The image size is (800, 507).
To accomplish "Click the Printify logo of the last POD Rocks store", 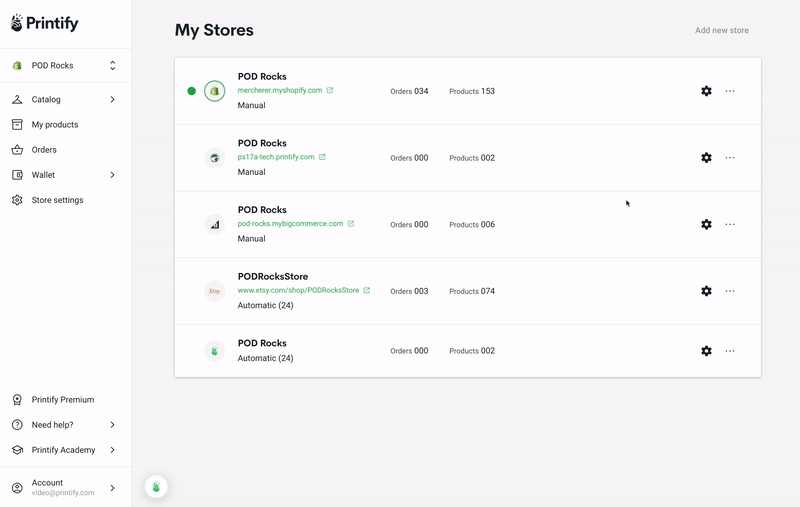I will (214, 351).
